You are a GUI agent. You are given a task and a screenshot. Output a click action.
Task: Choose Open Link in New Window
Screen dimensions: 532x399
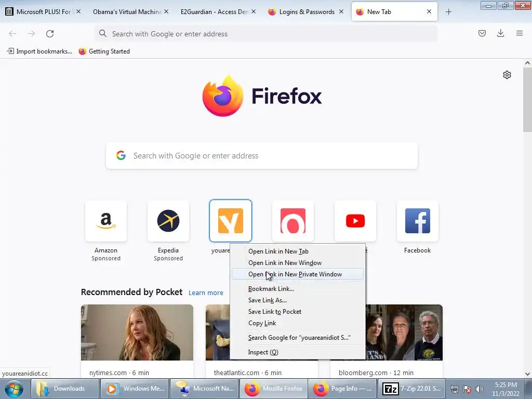tap(298, 263)
